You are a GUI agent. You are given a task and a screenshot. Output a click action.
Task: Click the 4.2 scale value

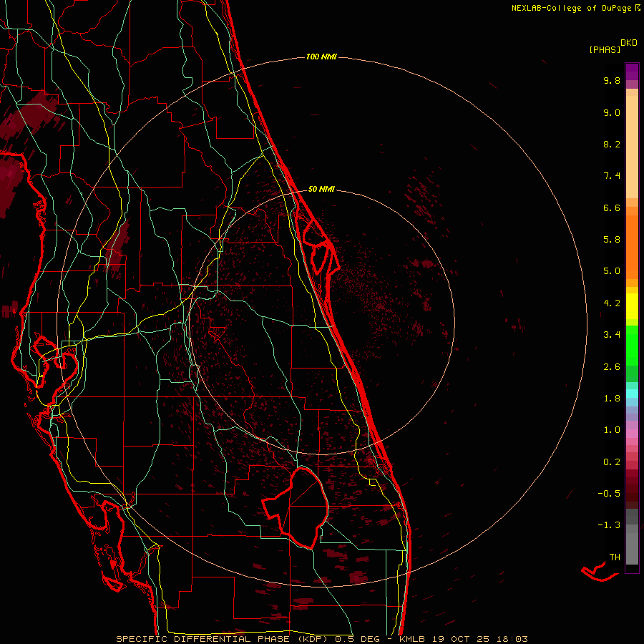tap(612, 303)
